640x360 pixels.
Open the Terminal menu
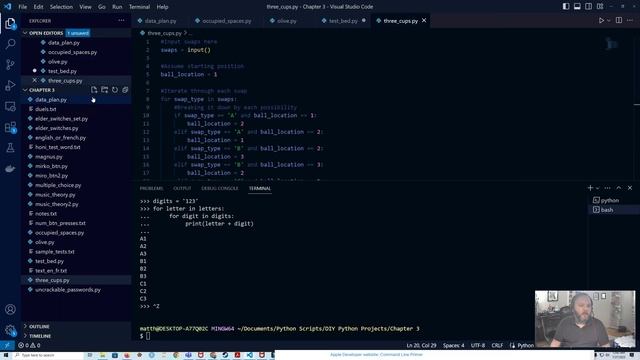click(139, 7)
